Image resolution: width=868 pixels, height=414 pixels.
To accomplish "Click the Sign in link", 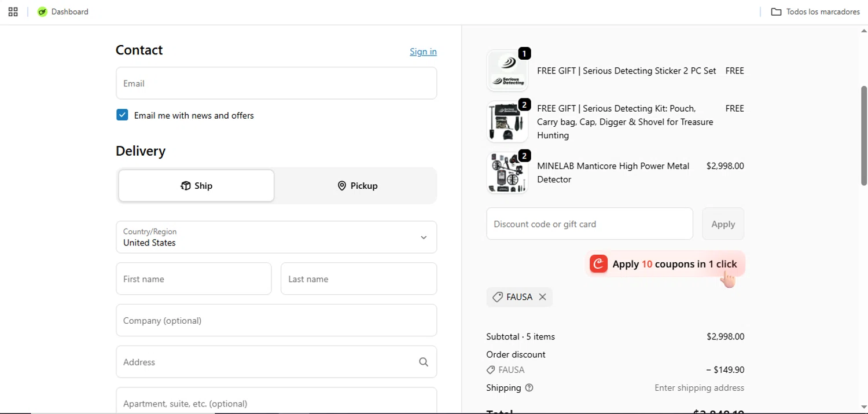I will click(423, 52).
